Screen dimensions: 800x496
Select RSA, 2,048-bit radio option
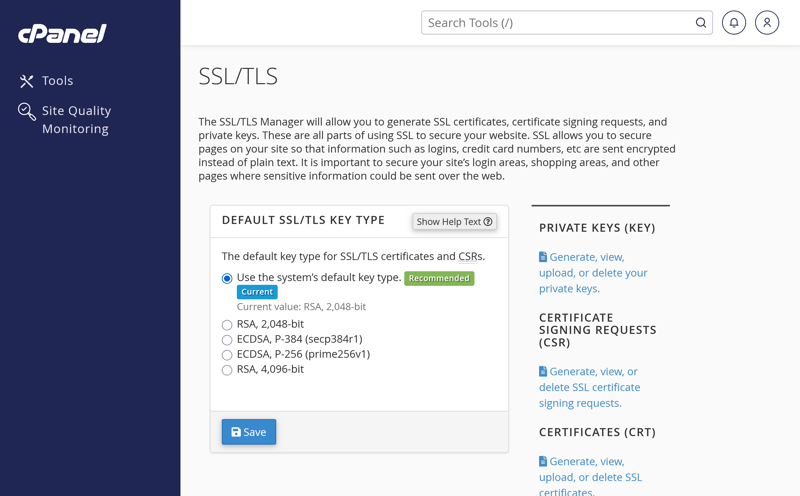click(x=227, y=325)
